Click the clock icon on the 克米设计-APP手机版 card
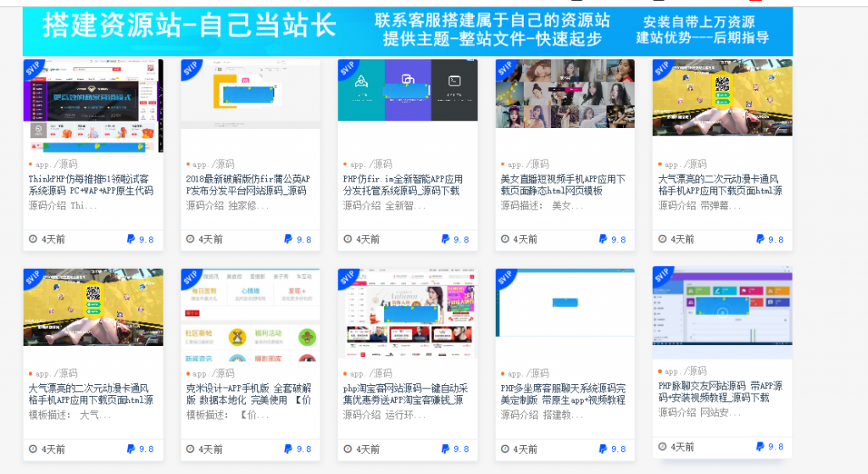Viewport: 868px width, 474px height. tap(191, 449)
